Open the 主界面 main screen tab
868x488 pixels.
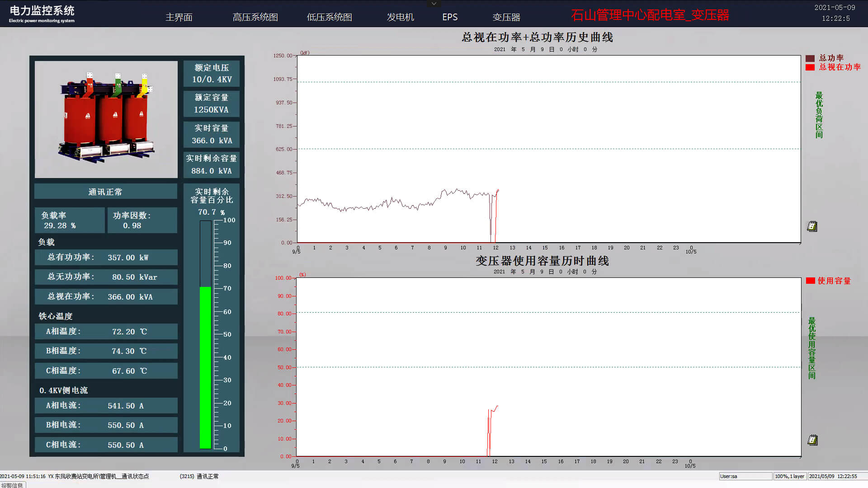[x=179, y=17]
